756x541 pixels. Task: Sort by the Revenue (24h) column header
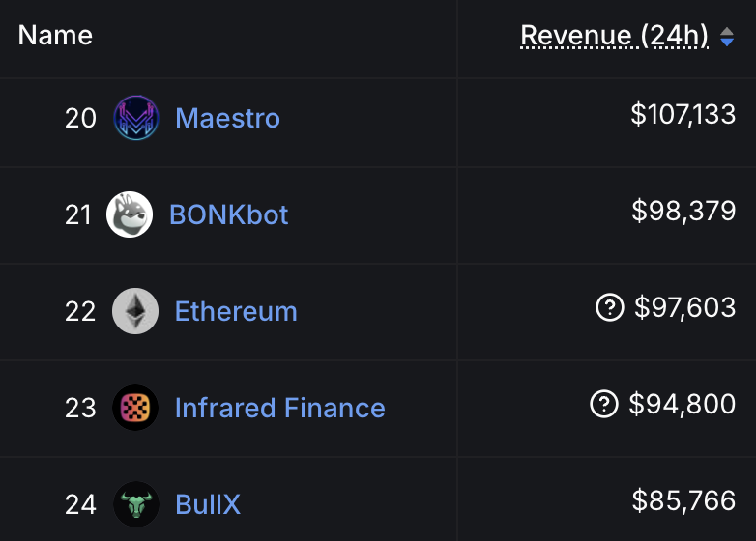click(614, 36)
